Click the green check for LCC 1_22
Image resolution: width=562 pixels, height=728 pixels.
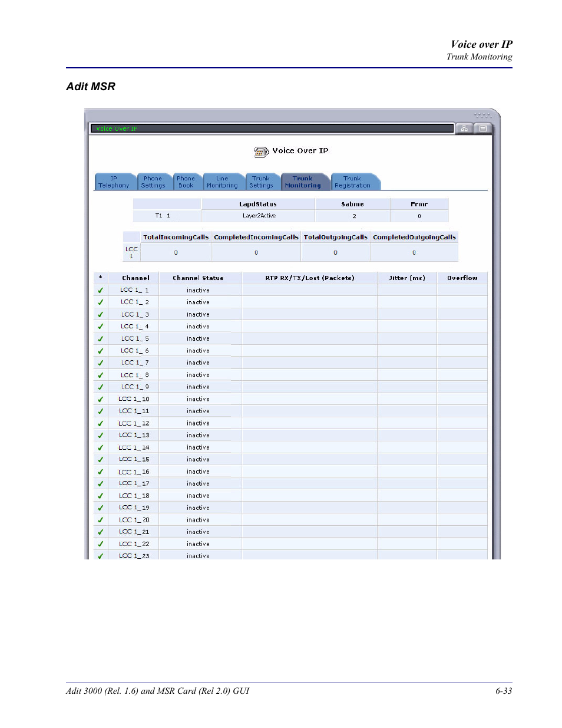(100, 544)
